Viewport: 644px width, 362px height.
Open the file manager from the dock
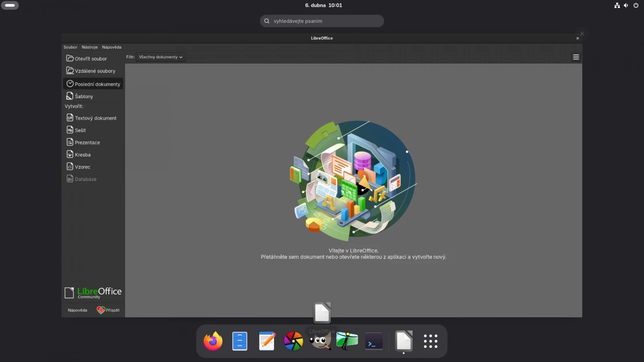[x=240, y=341]
